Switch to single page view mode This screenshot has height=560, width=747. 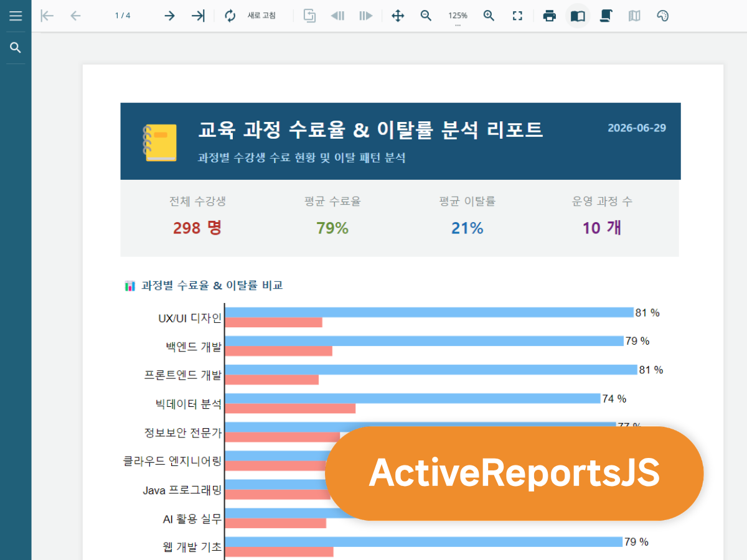(x=578, y=16)
